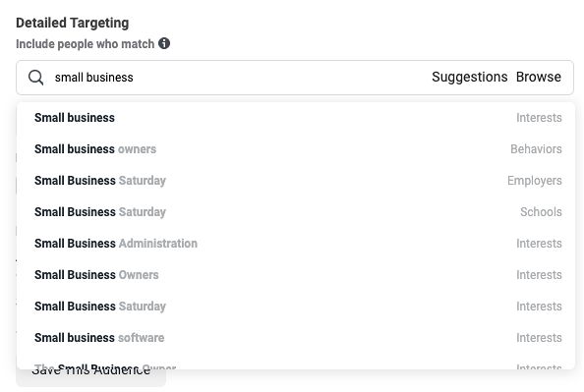Open the Suggestions list
The width and height of the screenshot is (584, 392).
pos(469,77)
